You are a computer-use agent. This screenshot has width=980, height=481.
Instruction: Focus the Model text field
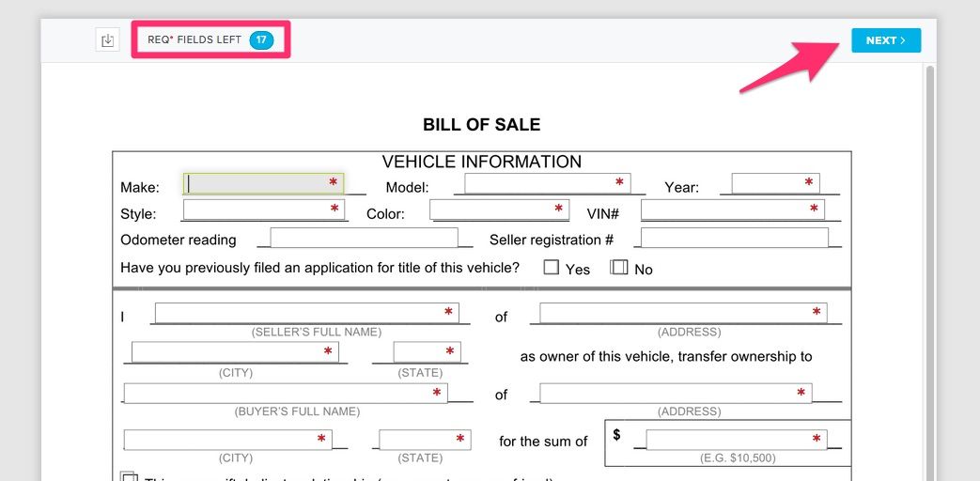(x=547, y=183)
